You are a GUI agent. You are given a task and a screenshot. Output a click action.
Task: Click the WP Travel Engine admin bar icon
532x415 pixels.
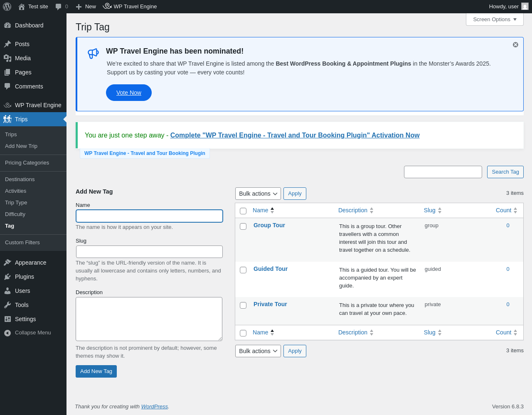(107, 6)
